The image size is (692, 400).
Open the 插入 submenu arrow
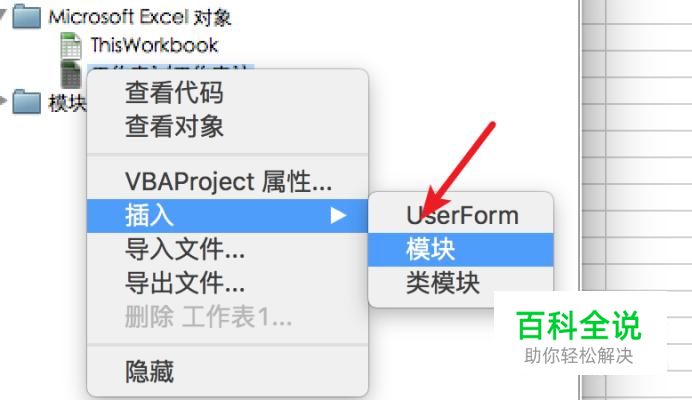tap(338, 215)
